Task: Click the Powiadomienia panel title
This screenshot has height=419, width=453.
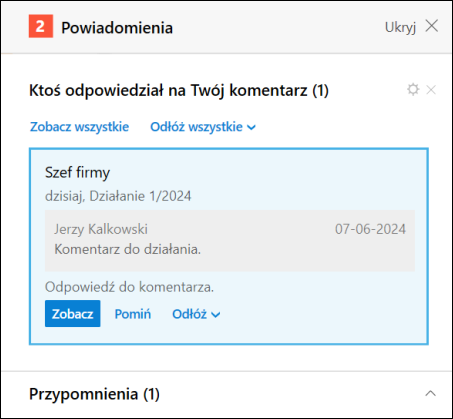Action: [x=117, y=28]
